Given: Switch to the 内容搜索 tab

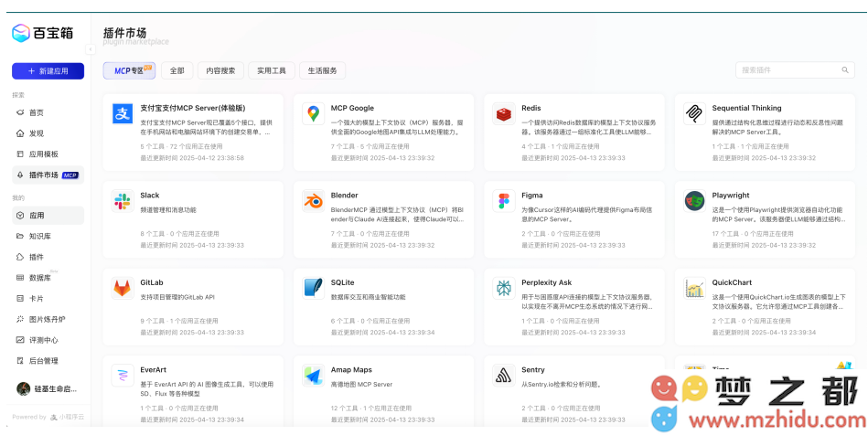Looking at the screenshot, I should [x=220, y=71].
